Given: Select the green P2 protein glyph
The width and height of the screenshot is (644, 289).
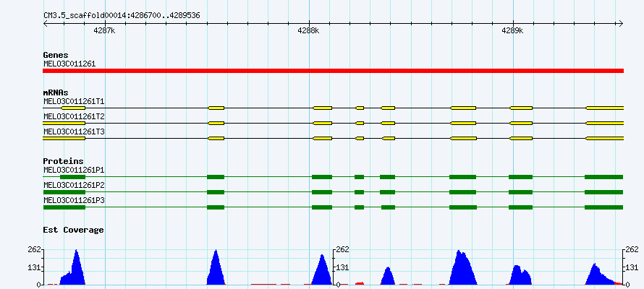Looking at the screenshot, I should click(333, 192).
